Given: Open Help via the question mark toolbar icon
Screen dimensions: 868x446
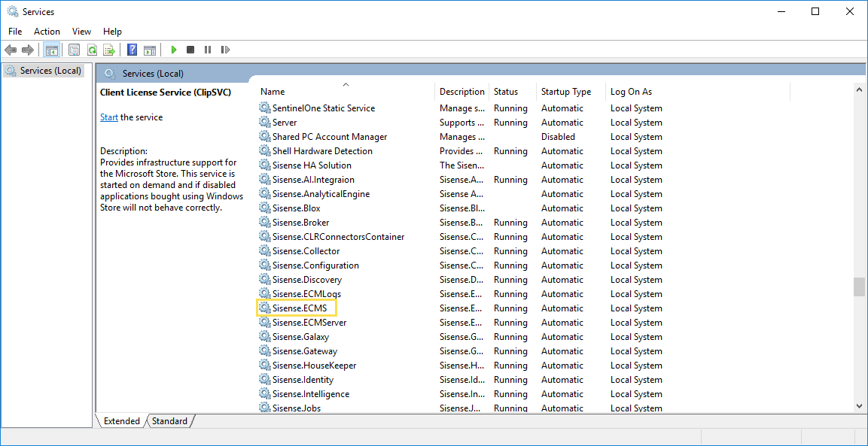Looking at the screenshot, I should [132, 50].
